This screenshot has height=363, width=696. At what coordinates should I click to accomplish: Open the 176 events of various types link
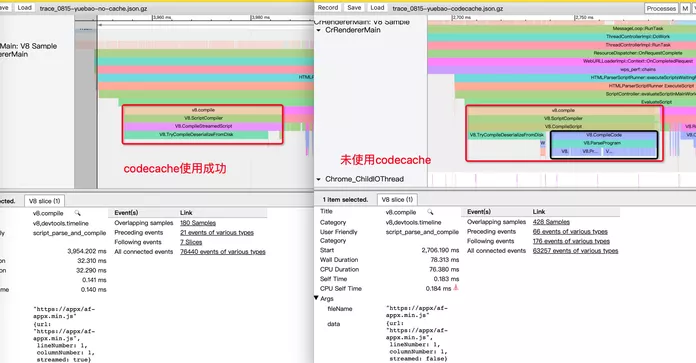tap(571, 241)
